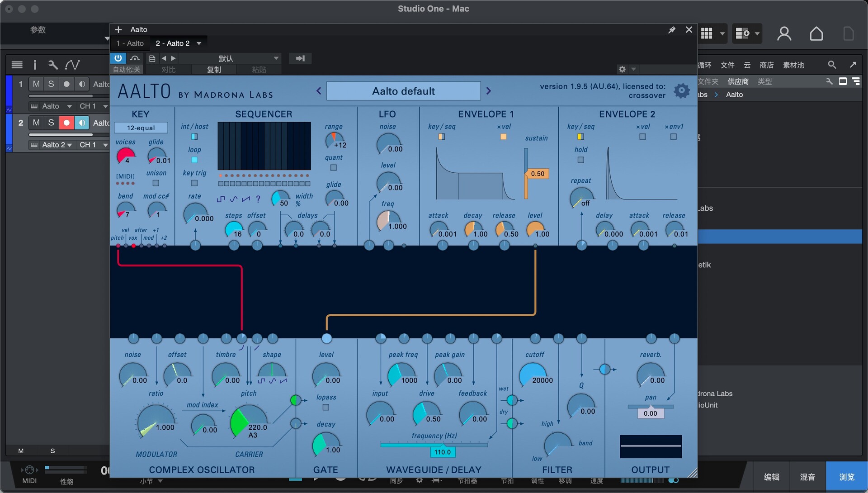Click the sequencer random question mark

pyautogui.click(x=258, y=199)
